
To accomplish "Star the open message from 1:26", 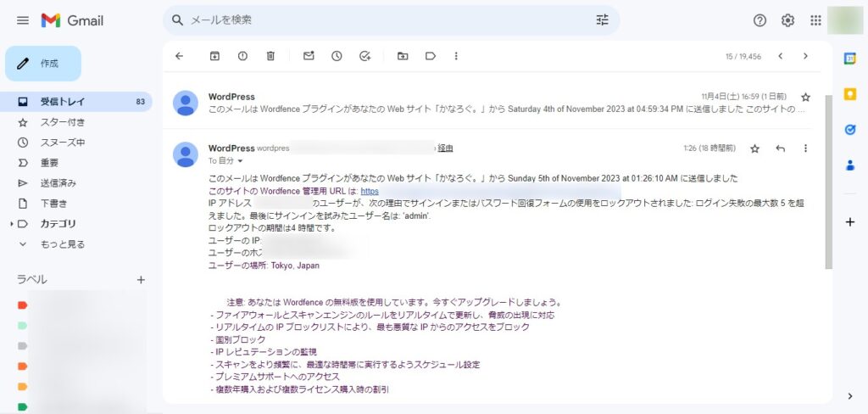I will [754, 148].
